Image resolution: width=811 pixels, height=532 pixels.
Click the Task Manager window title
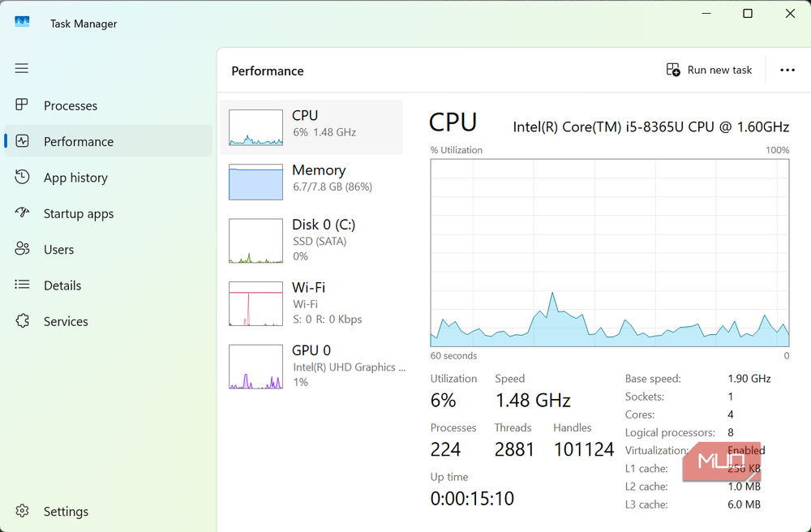tap(84, 24)
